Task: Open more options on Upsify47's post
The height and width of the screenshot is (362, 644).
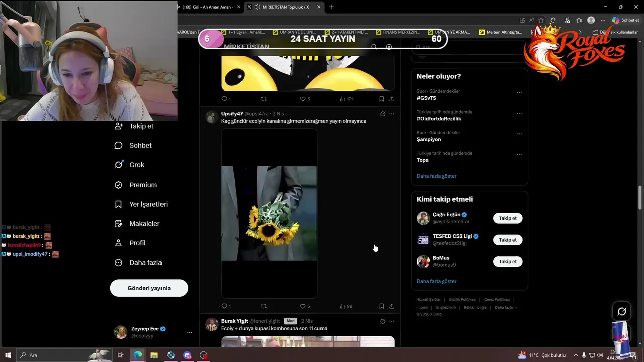Action: [392, 114]
